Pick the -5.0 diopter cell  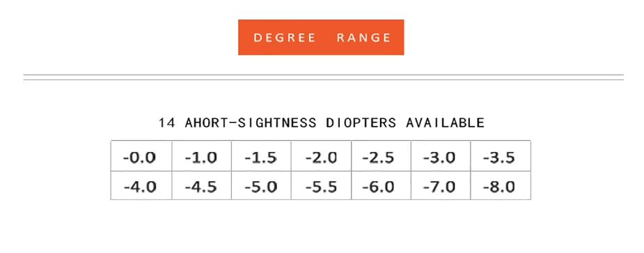261,185
